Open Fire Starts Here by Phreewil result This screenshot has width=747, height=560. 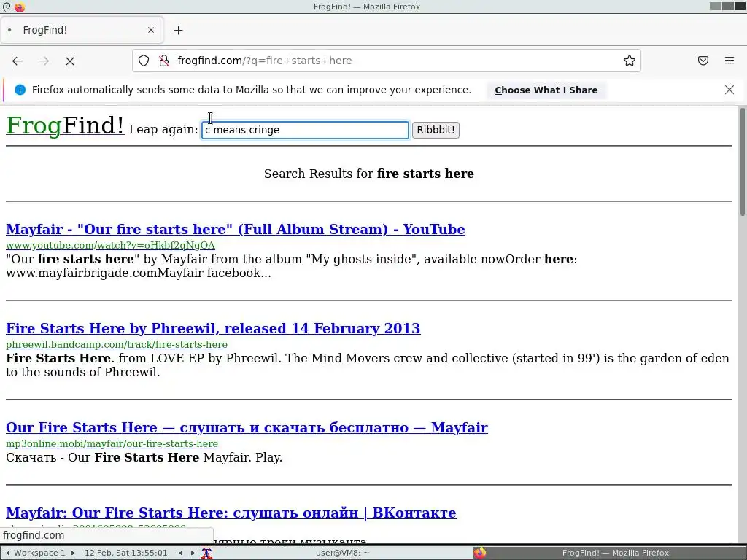pos(213,328)
